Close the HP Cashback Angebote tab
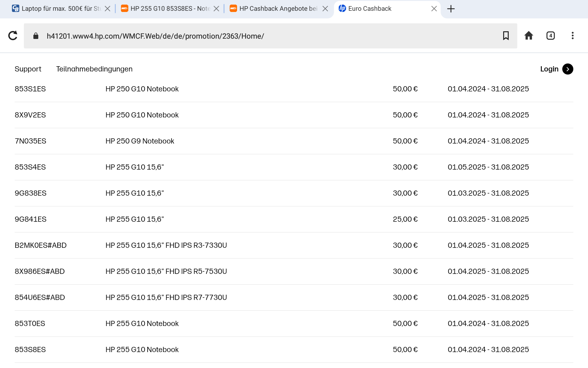 pos(325,9)
